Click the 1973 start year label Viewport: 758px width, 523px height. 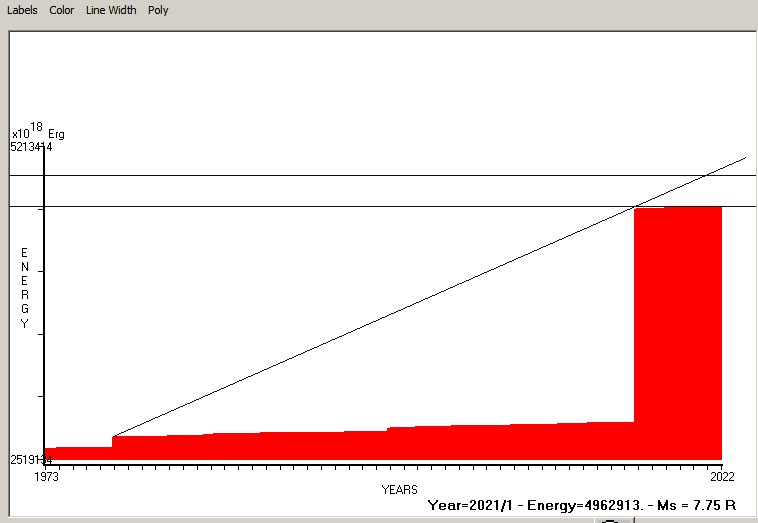(47, 477)
